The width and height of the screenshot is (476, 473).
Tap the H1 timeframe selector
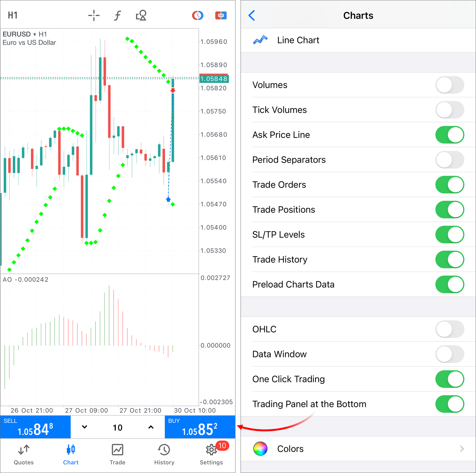(x=13, y=15)
